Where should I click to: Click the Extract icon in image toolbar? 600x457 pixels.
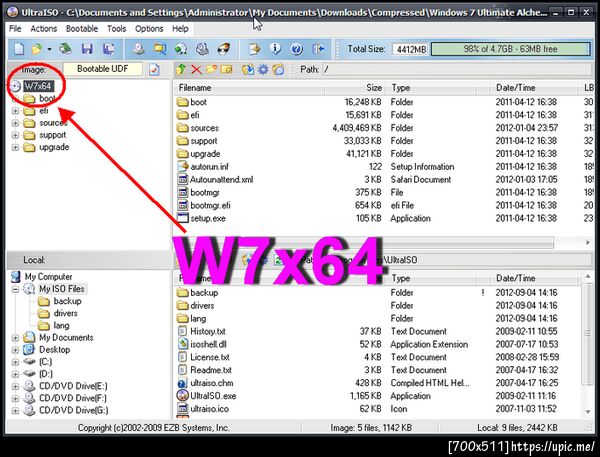click(248, 69)
